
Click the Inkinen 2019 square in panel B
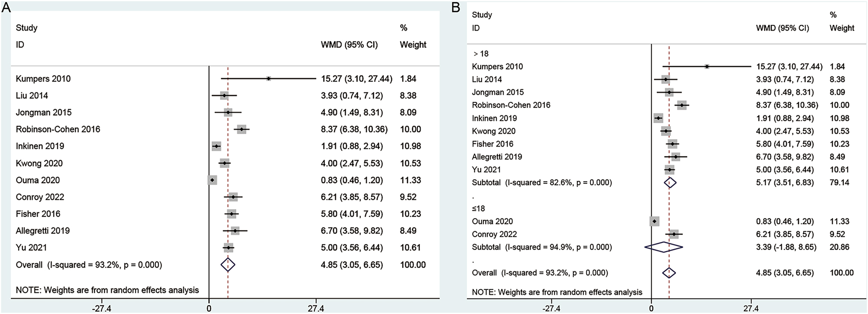658,118
